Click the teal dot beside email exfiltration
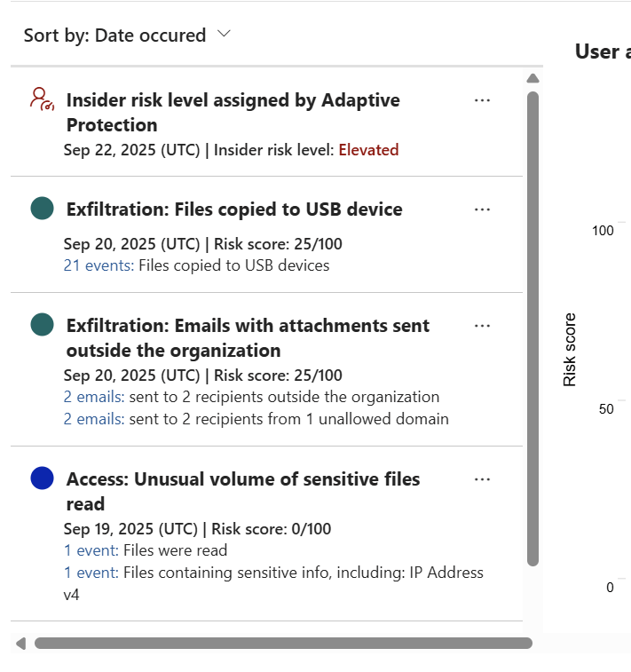631x672 pixels. 42,325
